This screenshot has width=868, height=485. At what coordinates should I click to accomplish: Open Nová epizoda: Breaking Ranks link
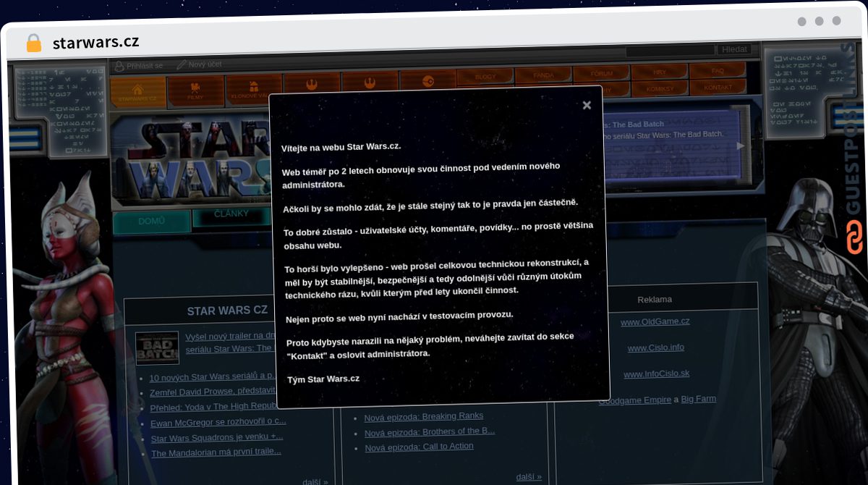coord(423,417)
